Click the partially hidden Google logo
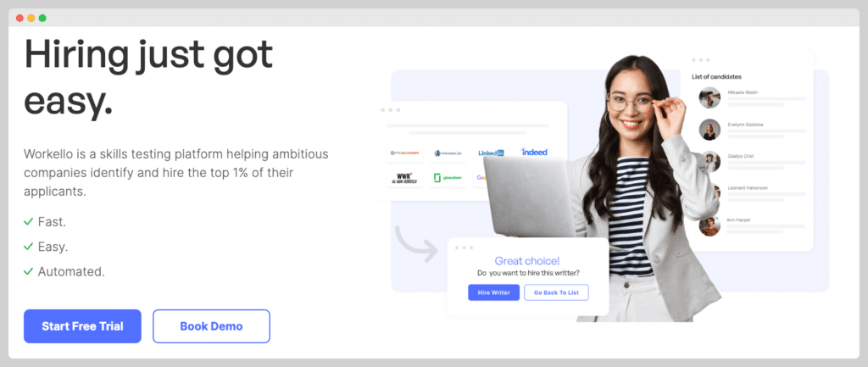The height and width of the screenshot is (367, 868). [x=480, y=178]
